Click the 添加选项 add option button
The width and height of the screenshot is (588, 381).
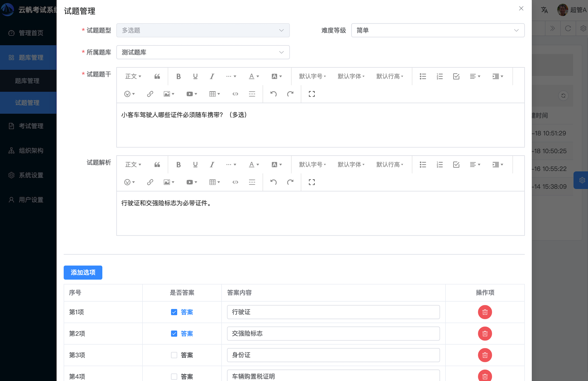pos(83,273)
